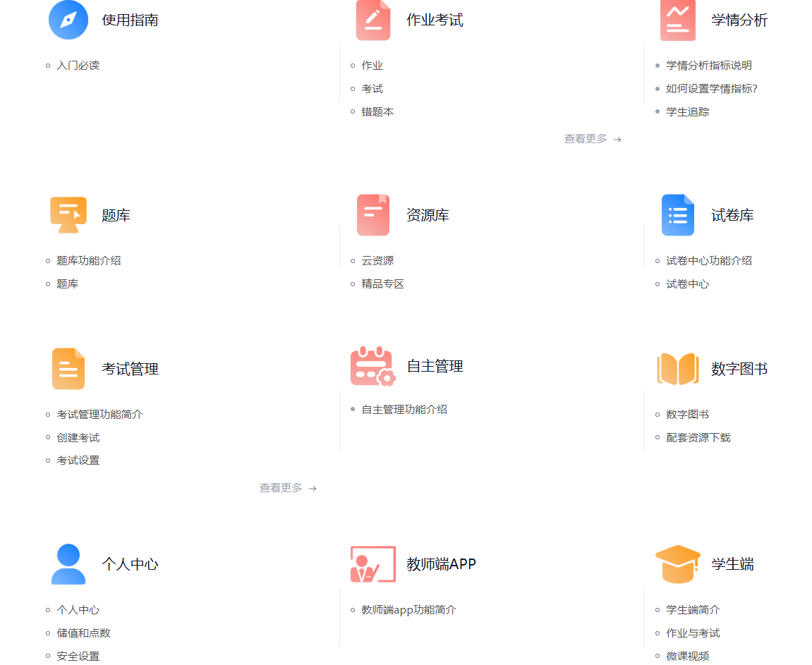This screenshot has height=665, width=812.
Task: Open the 个人中心 section heading
Action: [130, 564]
